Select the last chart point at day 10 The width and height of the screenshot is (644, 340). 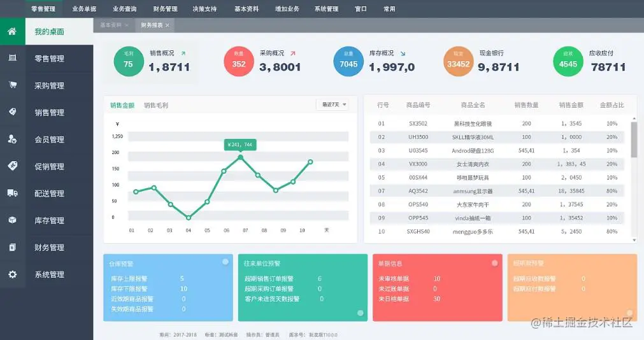(x=310, y=162)
